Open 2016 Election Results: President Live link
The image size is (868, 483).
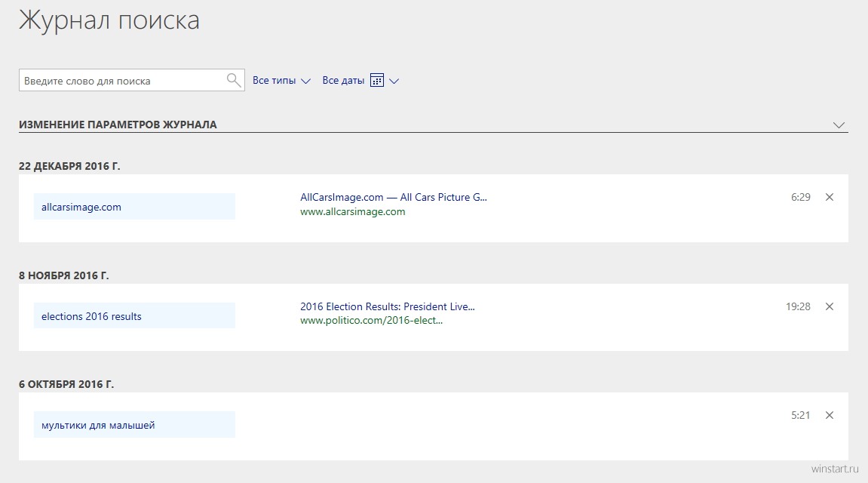coord(388,306)
